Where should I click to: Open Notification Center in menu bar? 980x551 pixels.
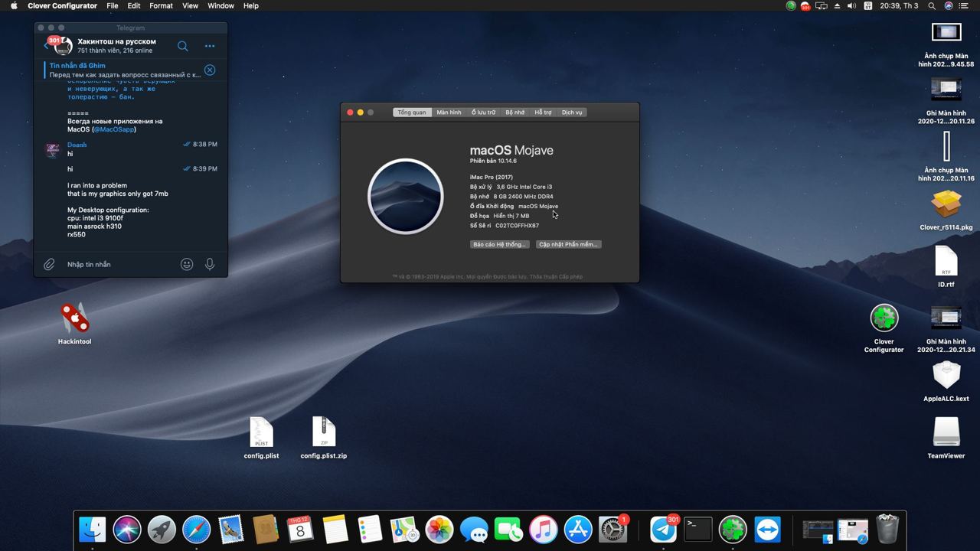pos(963,5)
